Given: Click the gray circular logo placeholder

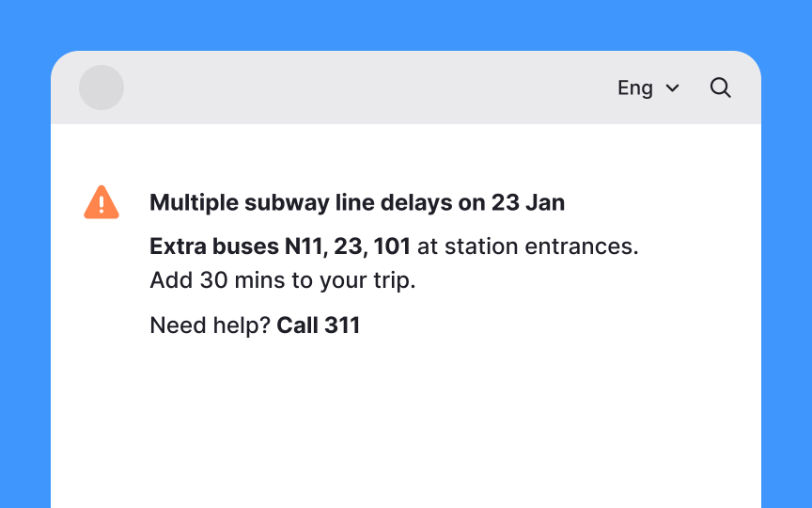Looking at the screenshot, I should (101, 87).
